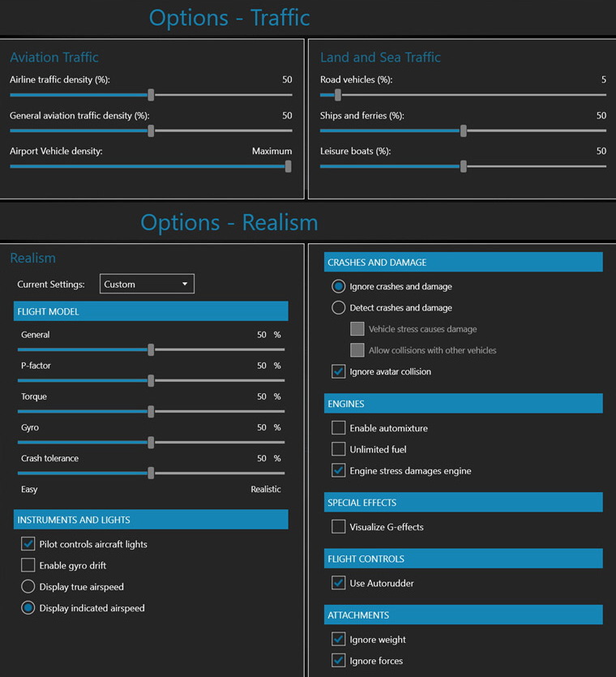Screen dimensions: 616x677
Task: Select Ignore crashes and damage option
Action: pos(339,286)
